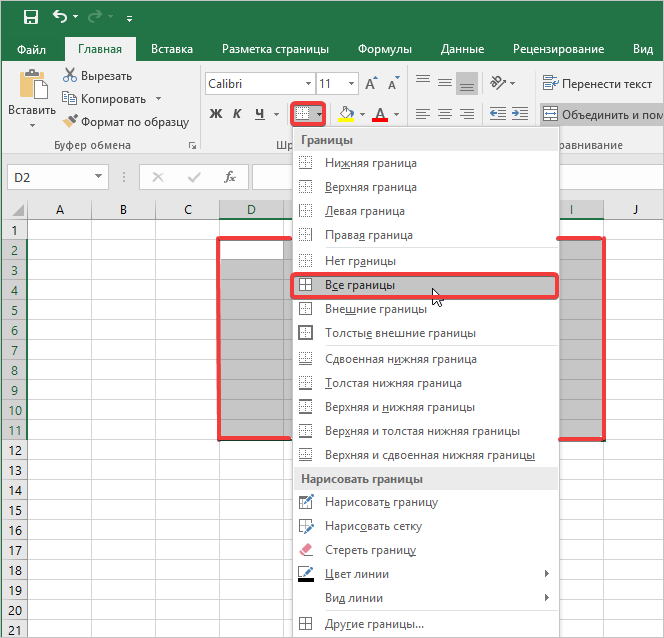The width and height of the screenshot is (664, 638).
Task: Click the Нарисовать сетку grid pencil icon
Action: [x=306, y=526]
